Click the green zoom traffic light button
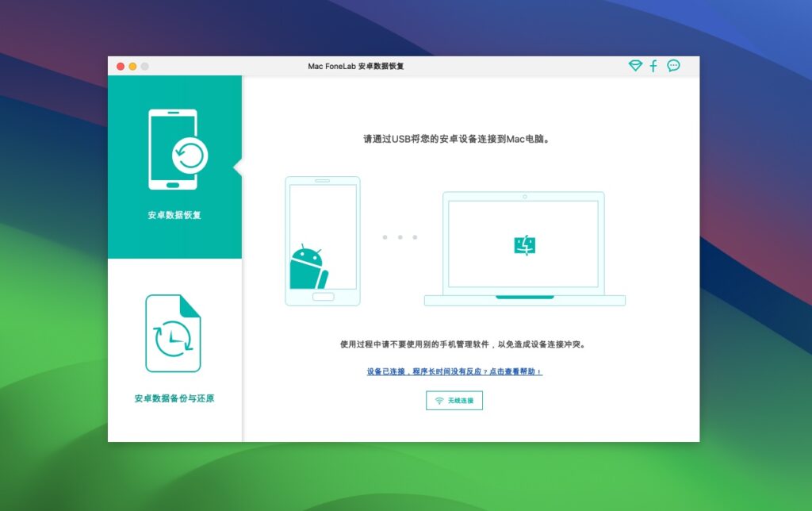 click(x=145, y=67)
